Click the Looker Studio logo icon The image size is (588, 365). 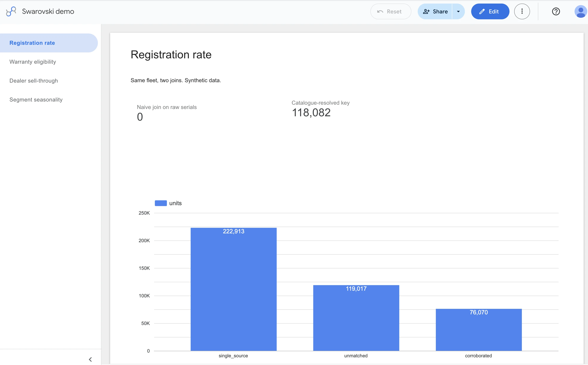pyautogui.click(x=11, y=11)
